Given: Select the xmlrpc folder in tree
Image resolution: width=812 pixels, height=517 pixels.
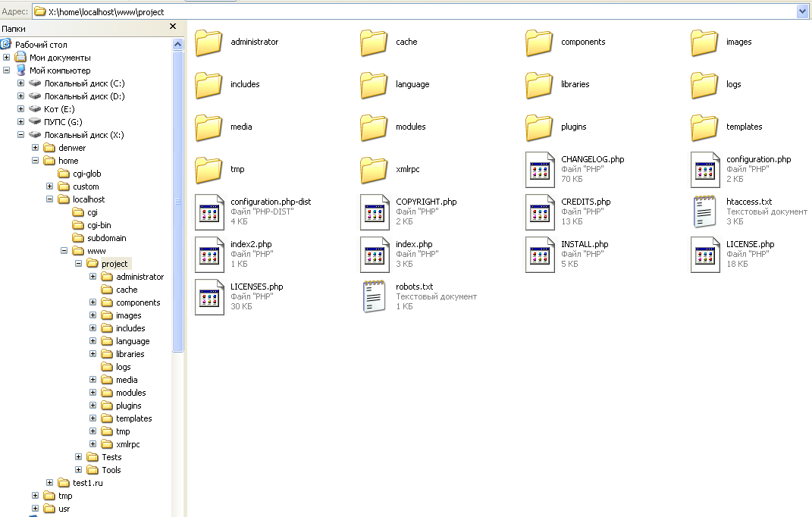Looking at the screenshot, I should click(x=128, y=444).
